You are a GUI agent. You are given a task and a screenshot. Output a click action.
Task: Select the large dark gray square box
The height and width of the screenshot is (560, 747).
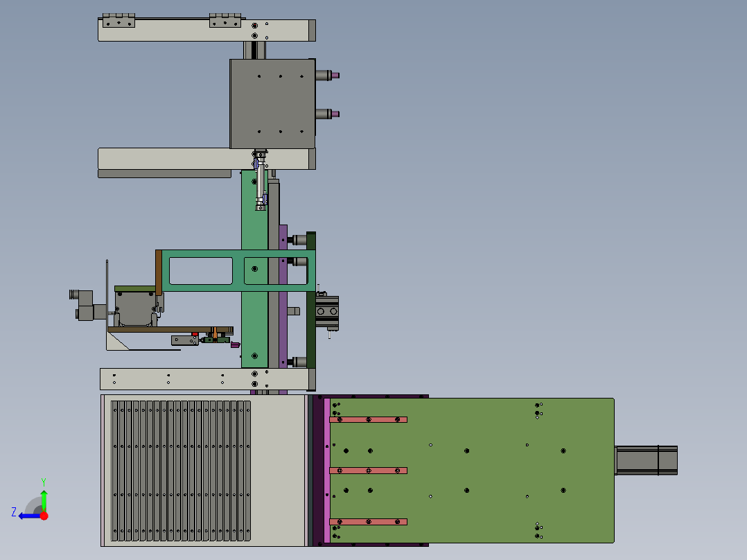(x=272, y=104)
